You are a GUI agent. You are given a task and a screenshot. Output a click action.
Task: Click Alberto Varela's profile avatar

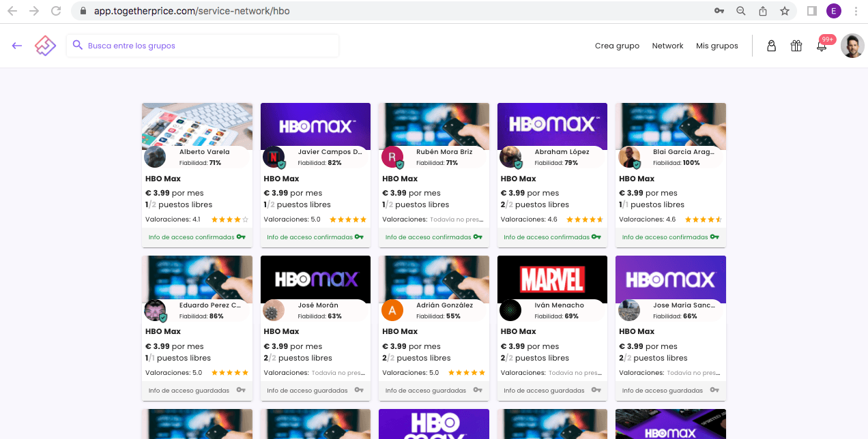tap(155, 157)
